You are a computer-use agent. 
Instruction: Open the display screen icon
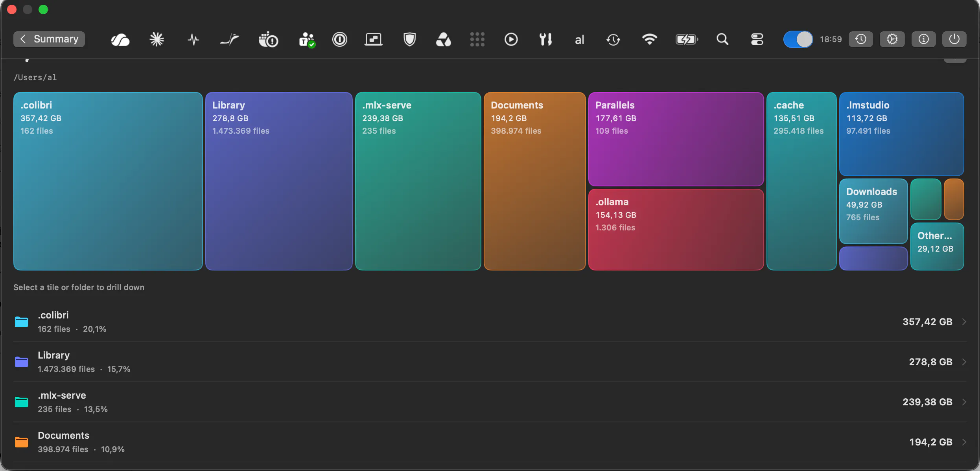[374, 39]
